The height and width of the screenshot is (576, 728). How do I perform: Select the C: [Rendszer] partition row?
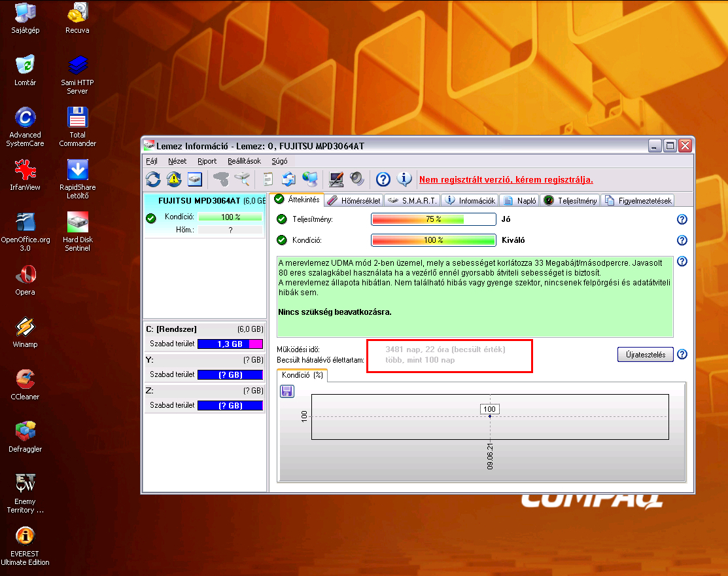pos(205,337)
